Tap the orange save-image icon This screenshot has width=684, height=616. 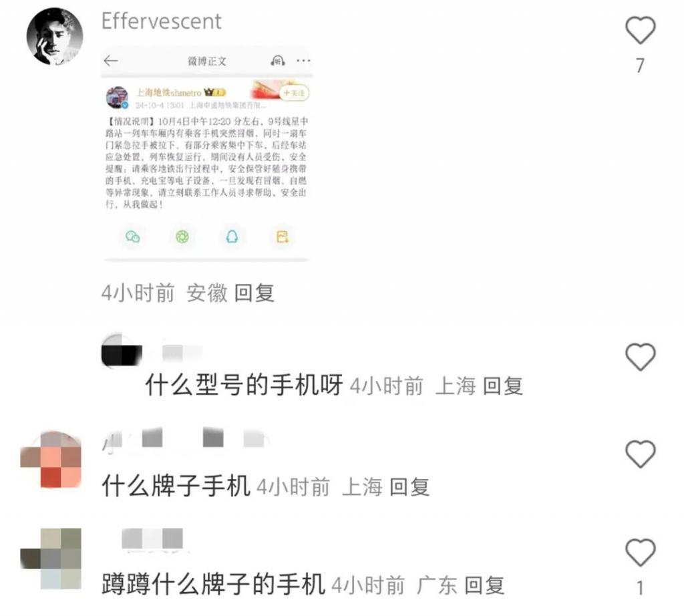[x=283, y=237]
